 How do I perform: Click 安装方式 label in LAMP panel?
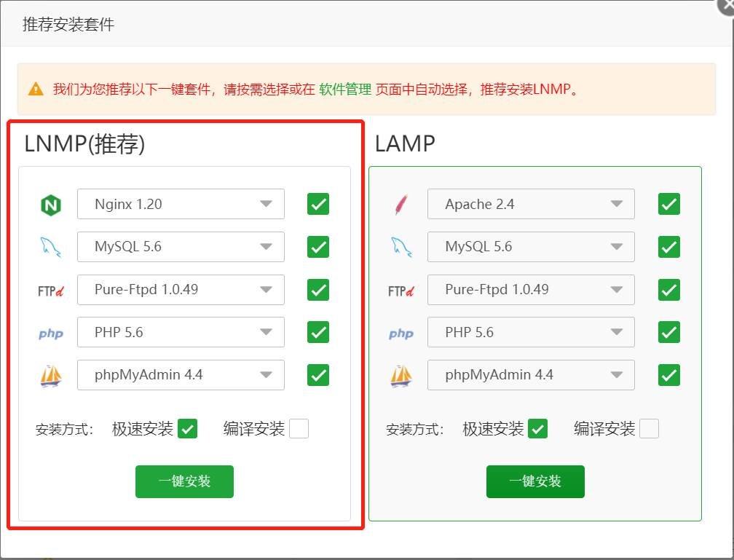415,429
